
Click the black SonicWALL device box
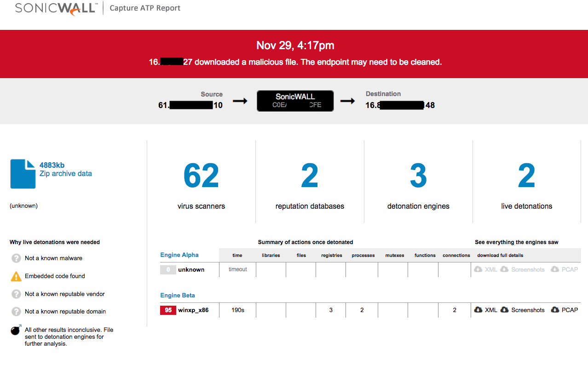tap(295, 101)
